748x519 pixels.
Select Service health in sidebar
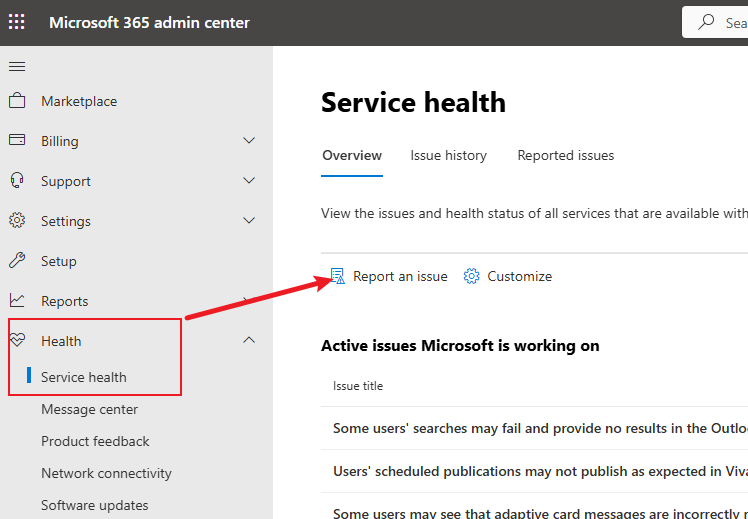(x=83, y=377)
